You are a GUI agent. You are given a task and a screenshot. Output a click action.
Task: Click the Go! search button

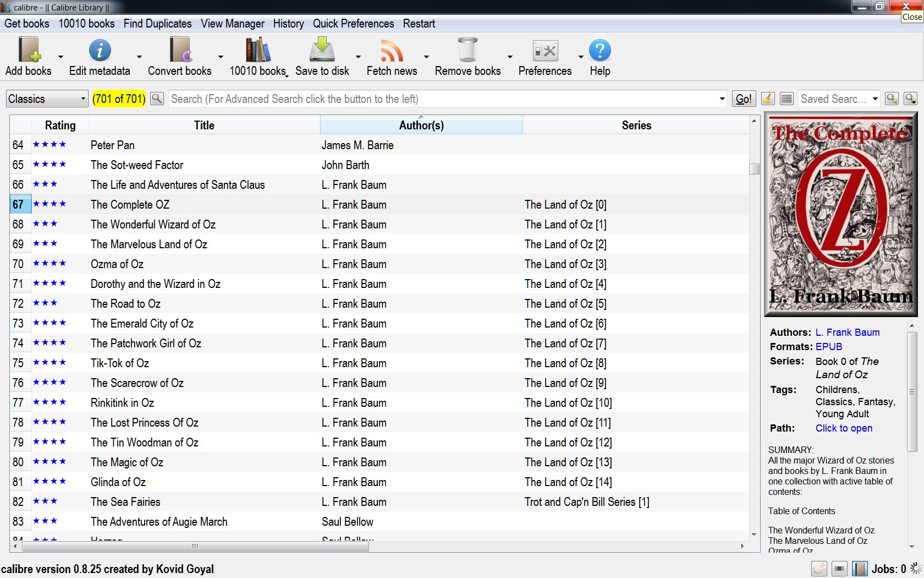[x=744, y=99]
